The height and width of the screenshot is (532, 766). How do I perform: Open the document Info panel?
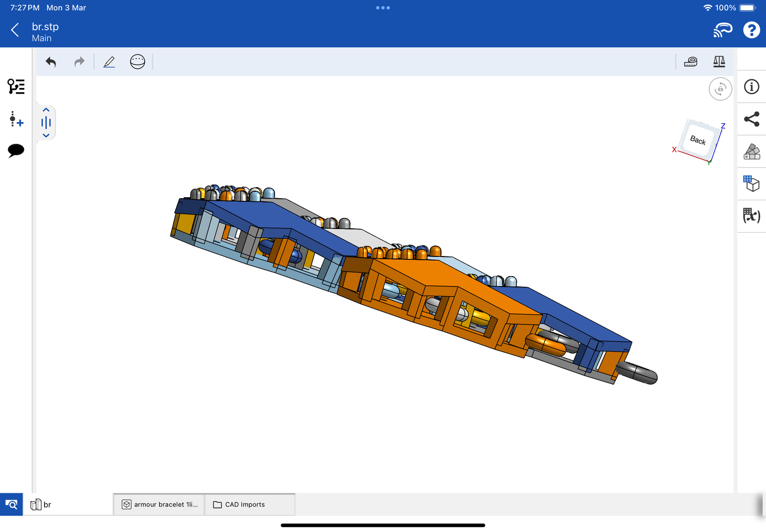click(751, 87)
